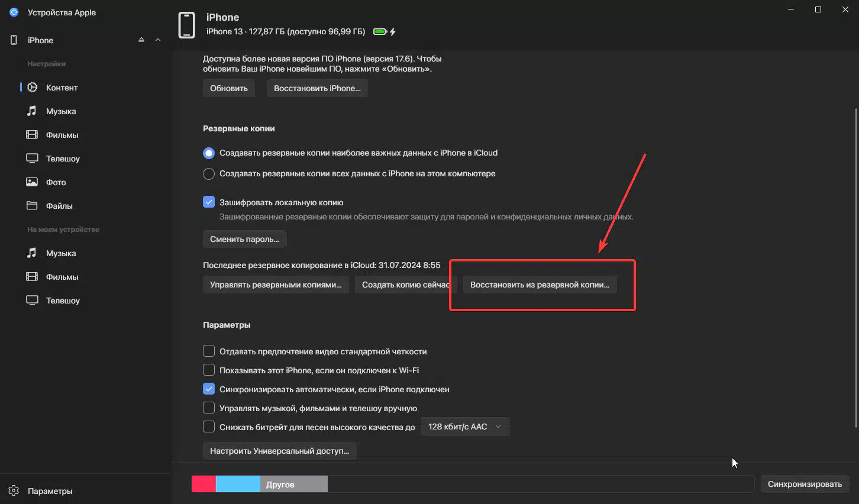Click the music note icon under Настройки
Image resolution: width=859 pixels, height=504 pixels.
32,111
